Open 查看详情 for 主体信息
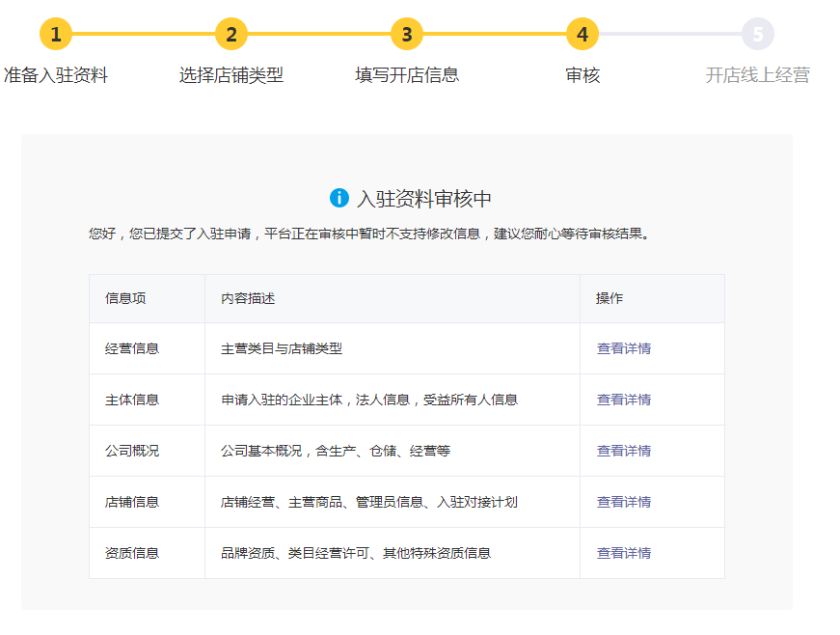 [x=624, y=400]
